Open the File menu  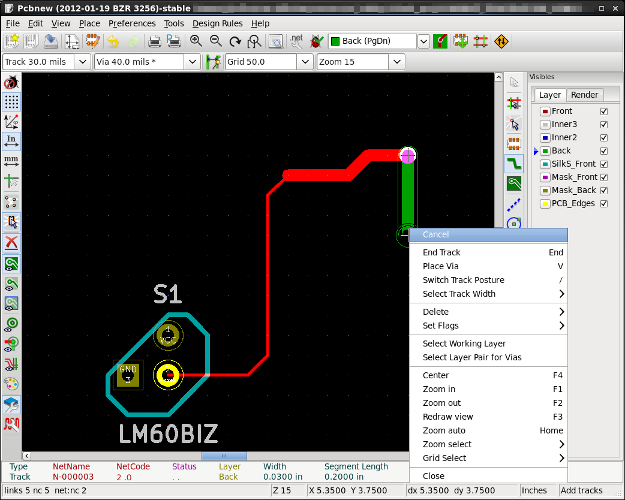coord(13,24)
